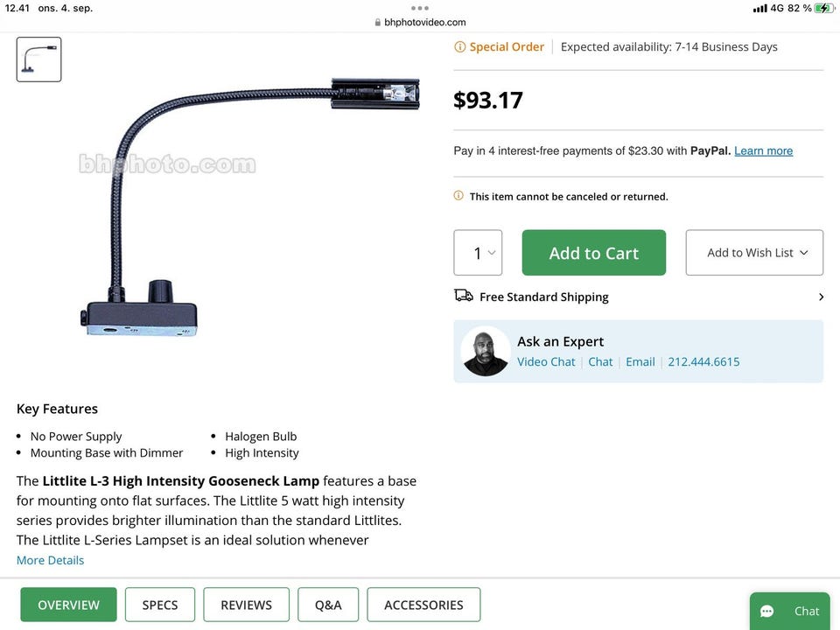This screenshot has width=840, height=630.
Task: Tap the three-dots multitasking icon
Action: (x=420, y=8)
